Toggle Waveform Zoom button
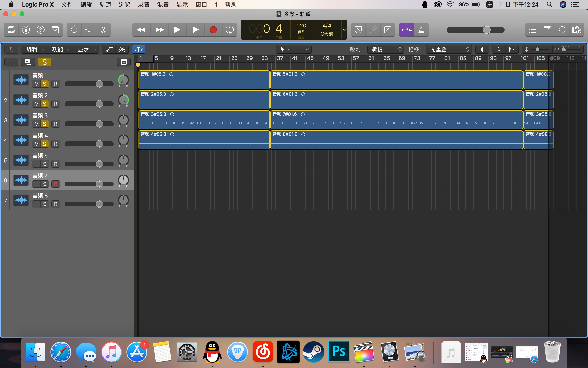This screenshot has height=368, width=588. pyautogui.click(x=482, y=49)
